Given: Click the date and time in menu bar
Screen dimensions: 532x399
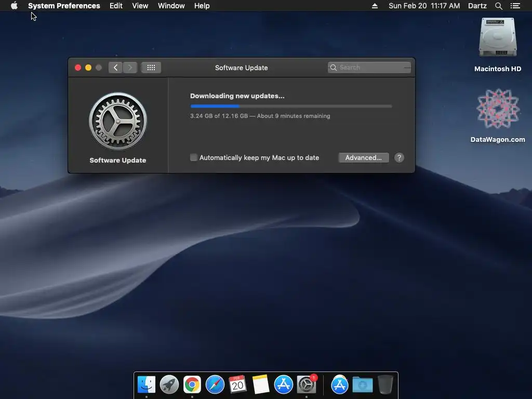Looking at the screenshot, I should (424, 6).
